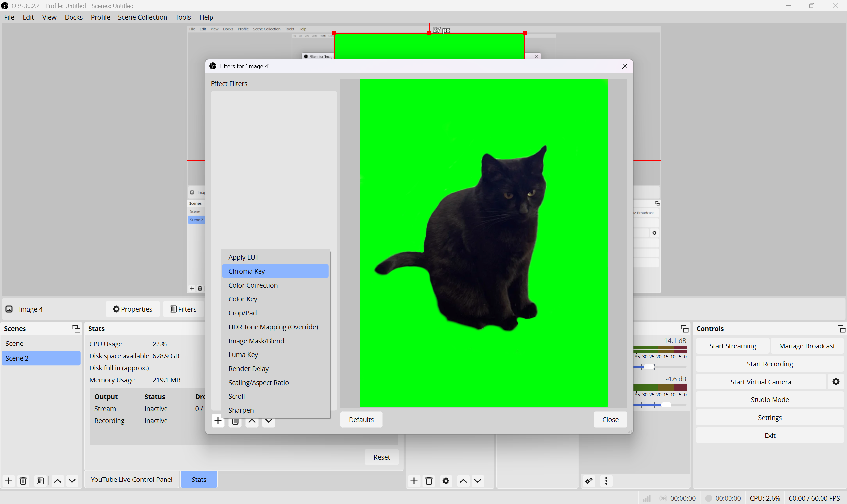Choose Scroll filter
This screenshot has height=504, width=847.
click(x=275, y=397)
